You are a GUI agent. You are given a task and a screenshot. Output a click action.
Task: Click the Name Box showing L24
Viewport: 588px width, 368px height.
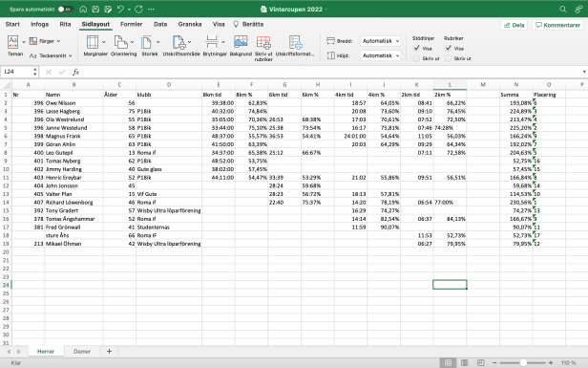[x=19, y=72]
